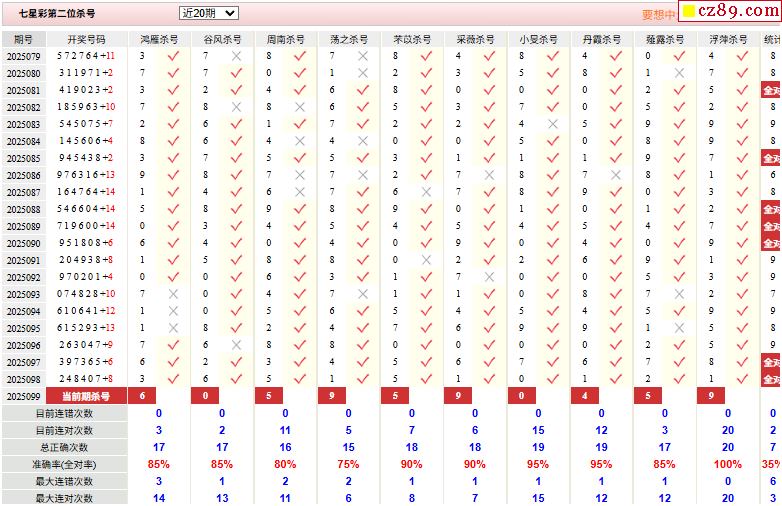Click the gray cross in 谷风杀号 row 2025082

coord(236,107)
